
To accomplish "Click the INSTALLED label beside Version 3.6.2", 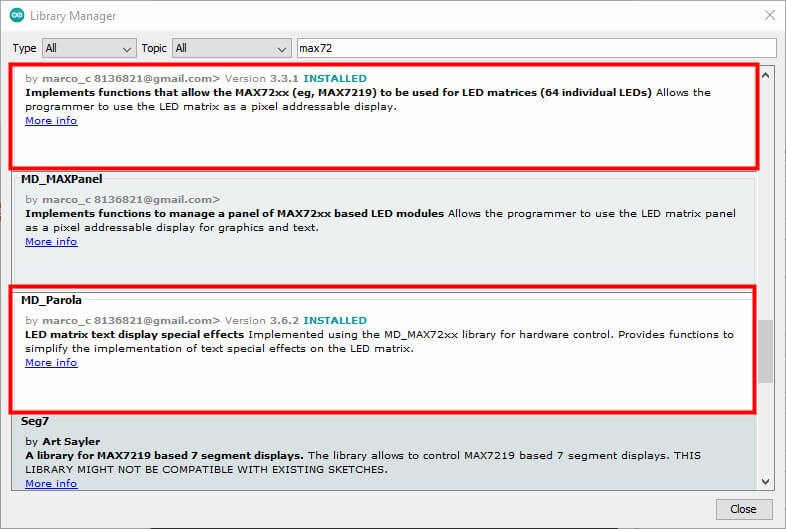I will 335,320.
